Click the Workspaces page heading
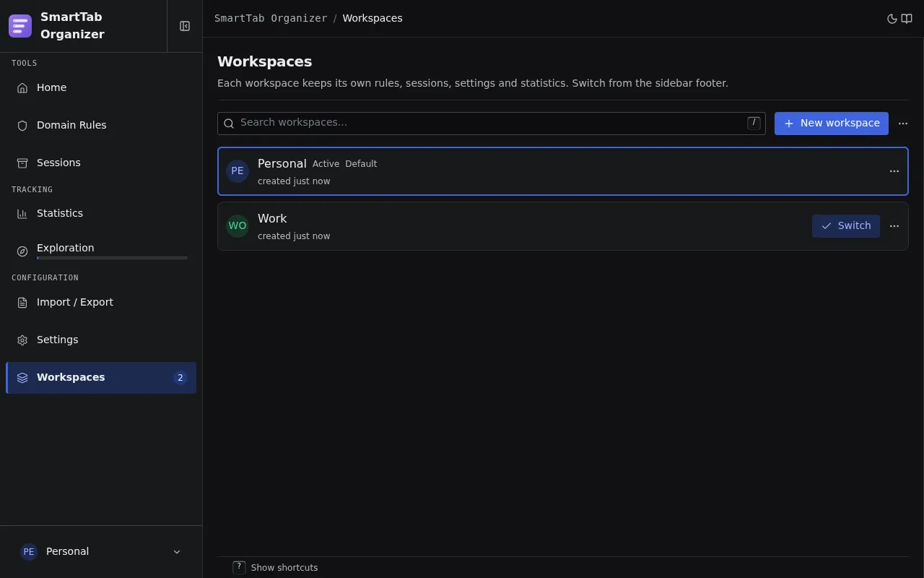The width and height of the screenshot is (924, 578). point(265,61)
